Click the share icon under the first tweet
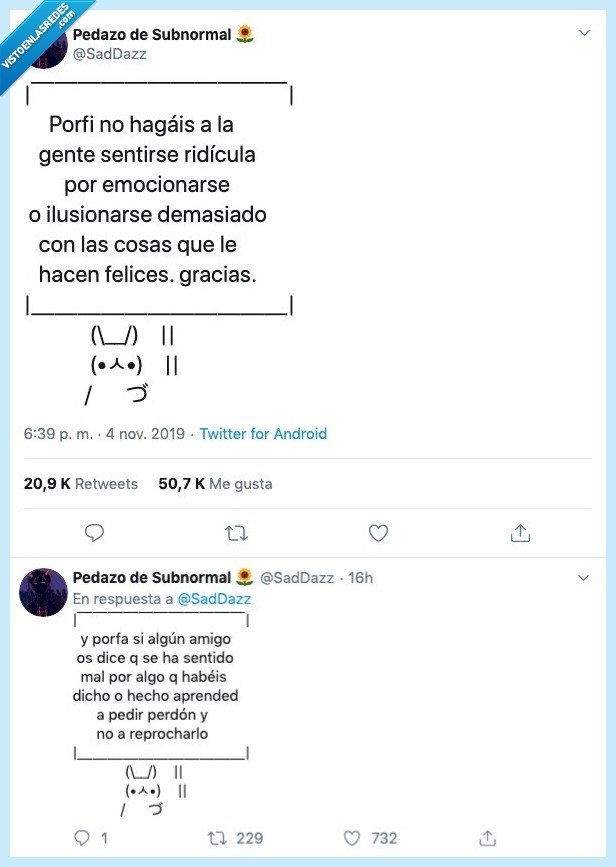This screenshot has height=867, width=616. point(520,533)
